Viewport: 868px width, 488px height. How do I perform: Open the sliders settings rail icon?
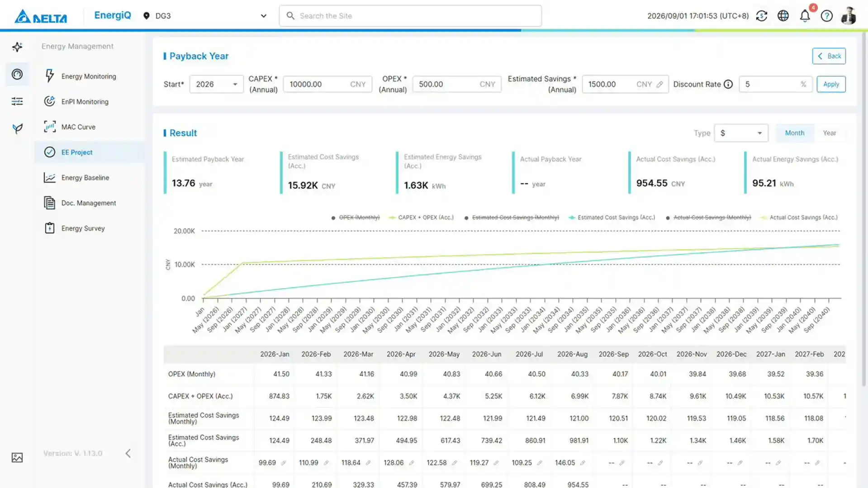pyautogui.click(x=17, y=101)
